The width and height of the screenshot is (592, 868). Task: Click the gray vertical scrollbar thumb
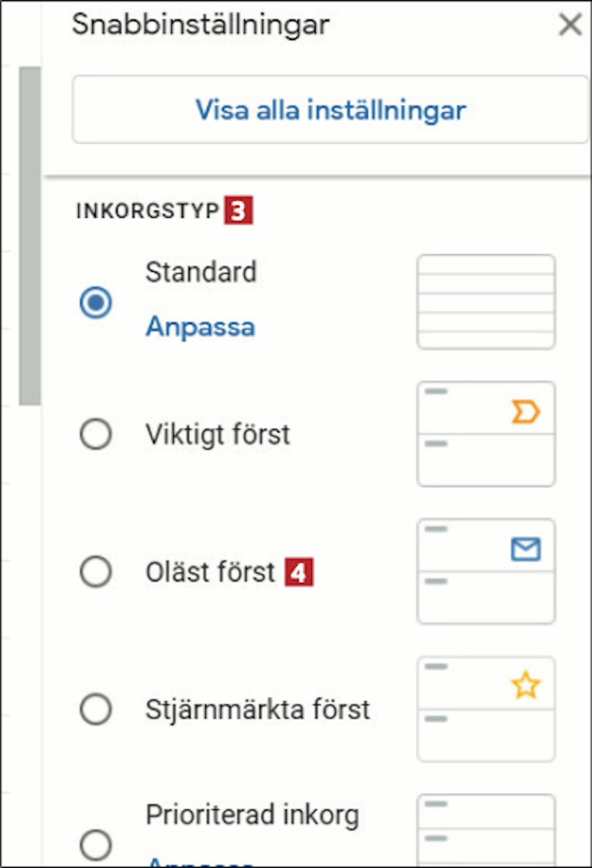30,236
